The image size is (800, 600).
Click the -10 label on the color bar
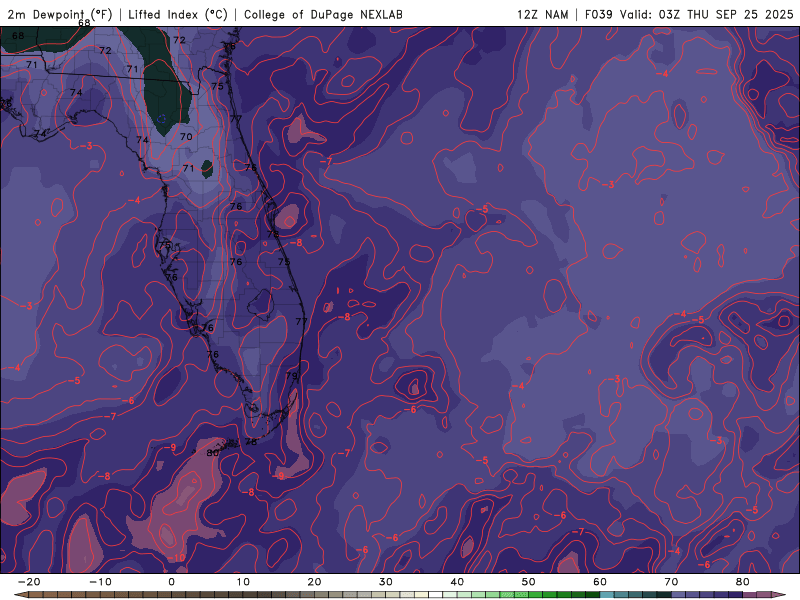coord(100,582)
